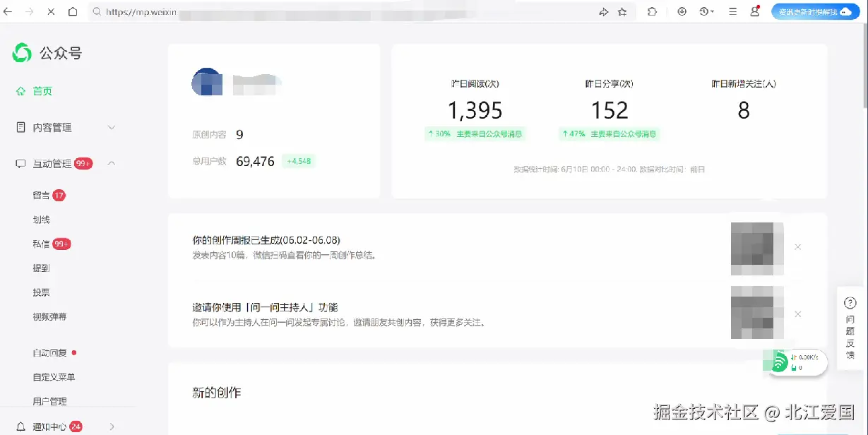Bookmark this page with the star icon
The image size is (868, 435).
(x=623, y=12)
